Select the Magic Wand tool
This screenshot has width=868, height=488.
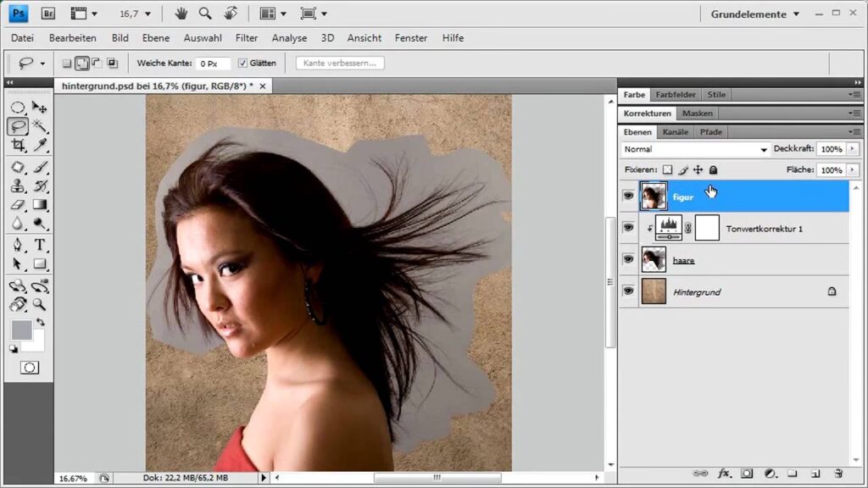pos(39,126)
